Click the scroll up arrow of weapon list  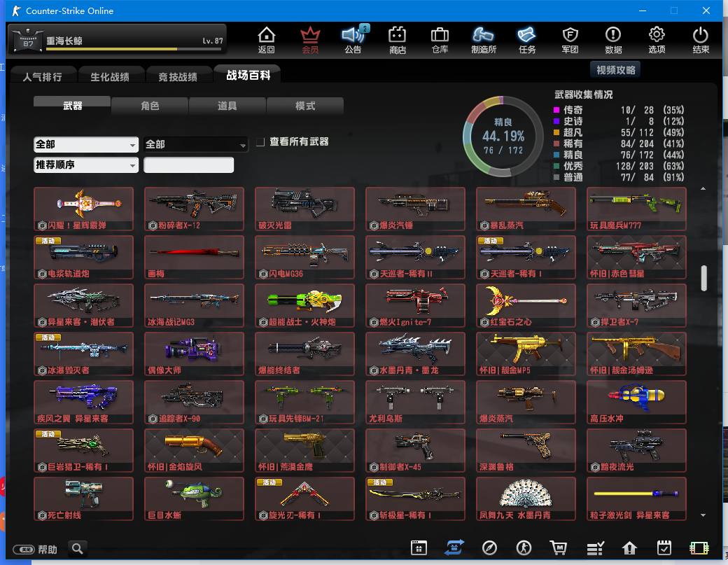click(703, 188)
